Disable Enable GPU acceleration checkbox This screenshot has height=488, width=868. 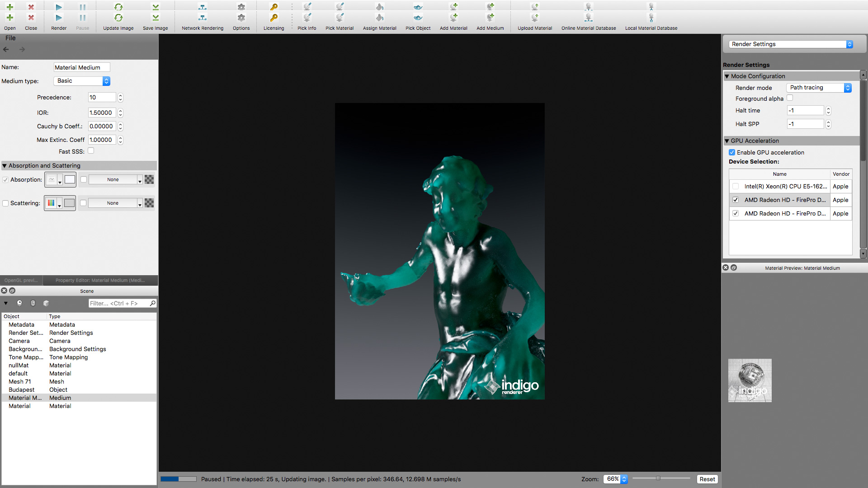[x=732, y=152]
